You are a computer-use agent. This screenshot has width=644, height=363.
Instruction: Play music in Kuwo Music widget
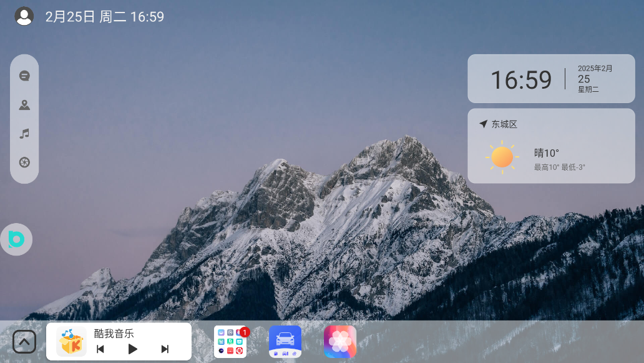point(132,349)
